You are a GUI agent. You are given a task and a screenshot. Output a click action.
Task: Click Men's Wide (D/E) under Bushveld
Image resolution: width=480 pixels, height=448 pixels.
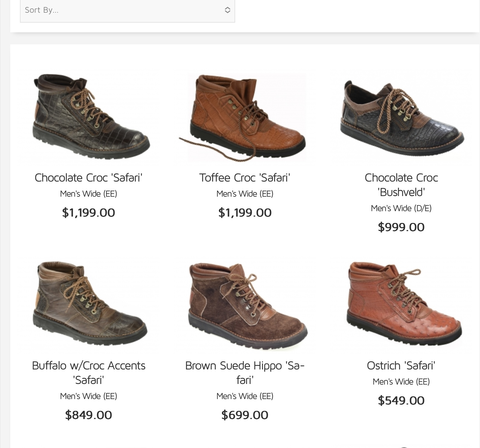click(x=401, y=208)
